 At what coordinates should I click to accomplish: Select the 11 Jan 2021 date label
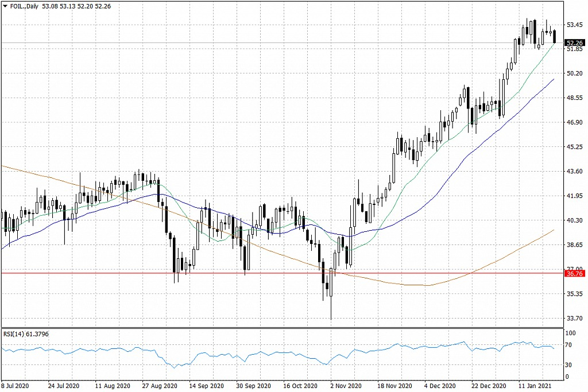tap(536, 386)
